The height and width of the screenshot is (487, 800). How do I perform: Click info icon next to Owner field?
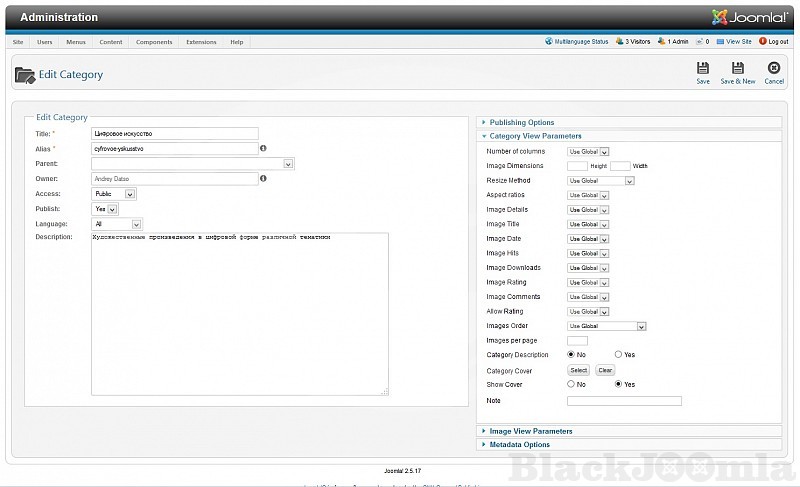[x=263, y=179]
